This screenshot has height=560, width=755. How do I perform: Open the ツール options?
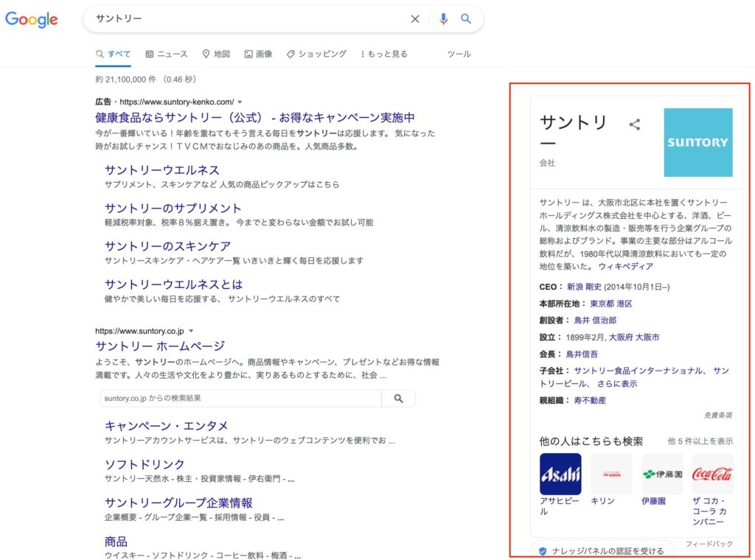pos(459,54)
